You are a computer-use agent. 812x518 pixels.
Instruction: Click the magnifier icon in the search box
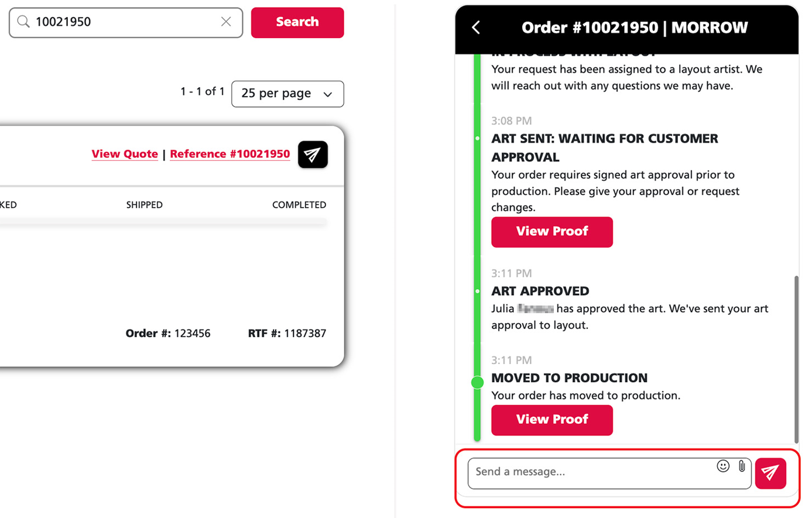[23, 22]
